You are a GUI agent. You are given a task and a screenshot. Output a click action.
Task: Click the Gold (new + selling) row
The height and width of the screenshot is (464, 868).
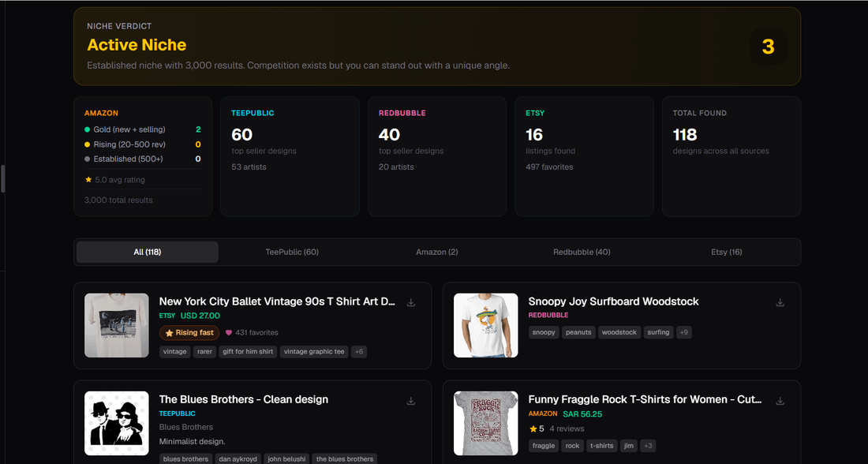[x=143, y=129]
